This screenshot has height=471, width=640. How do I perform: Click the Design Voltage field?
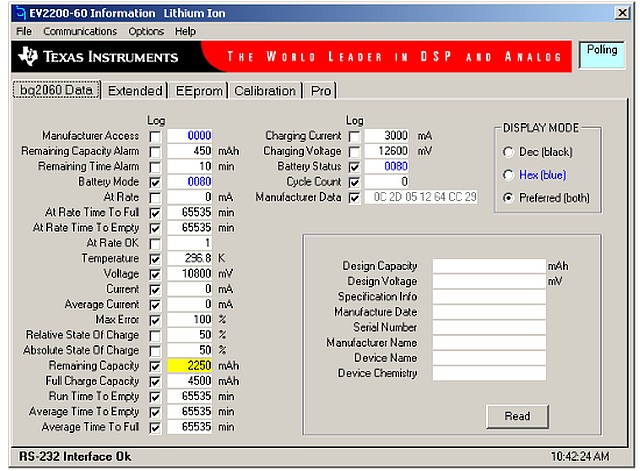tap(489, 281)
